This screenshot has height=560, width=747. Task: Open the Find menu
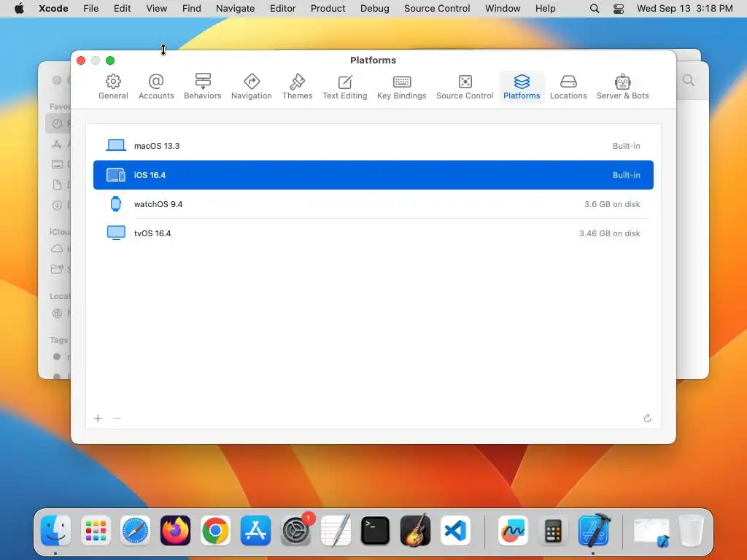pos(192,9)
